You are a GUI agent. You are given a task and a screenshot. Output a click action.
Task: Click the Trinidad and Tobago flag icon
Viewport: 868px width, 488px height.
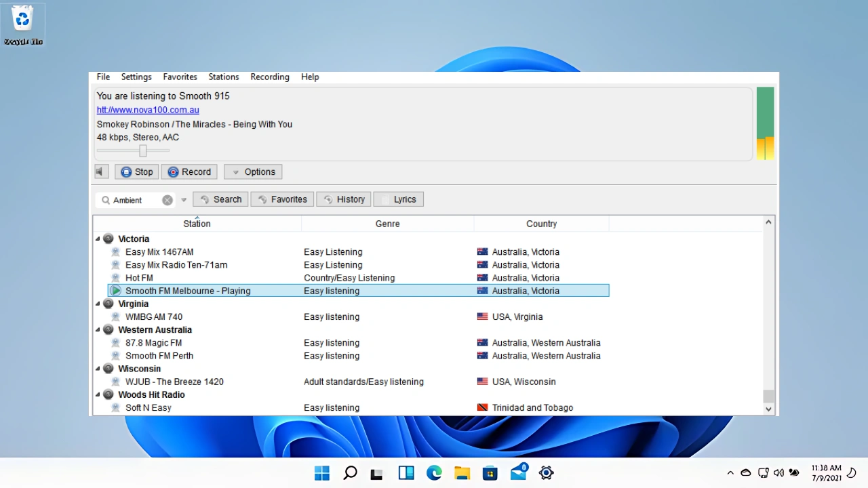[x=482, y=407]
